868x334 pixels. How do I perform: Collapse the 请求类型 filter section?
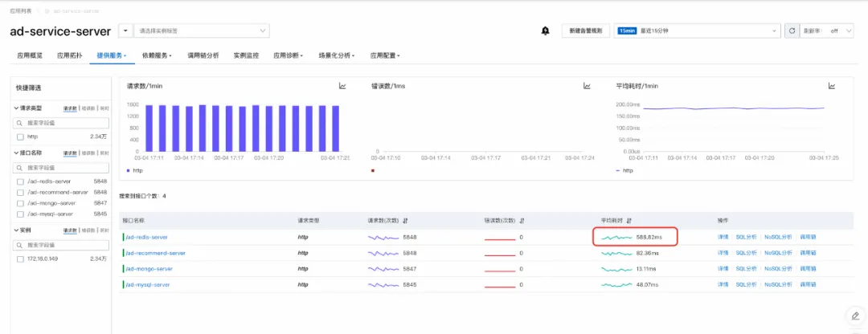[x=16, y=108]
